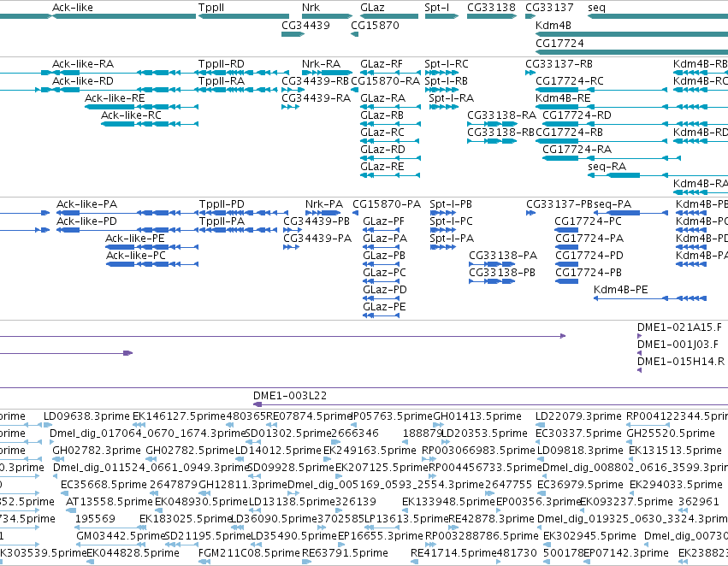Select transcript CG34439-RB
The height and width of the screenshot is (566, 728).
316,81
